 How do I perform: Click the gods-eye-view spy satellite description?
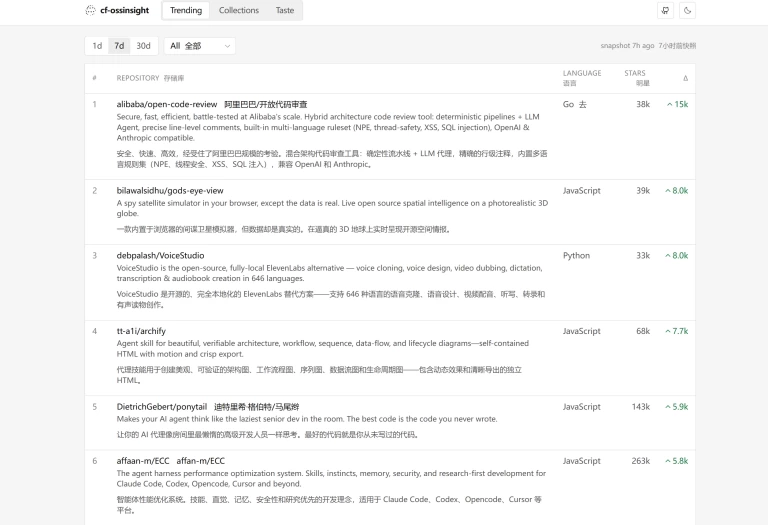pyautogui.click(x=332, y=208)
